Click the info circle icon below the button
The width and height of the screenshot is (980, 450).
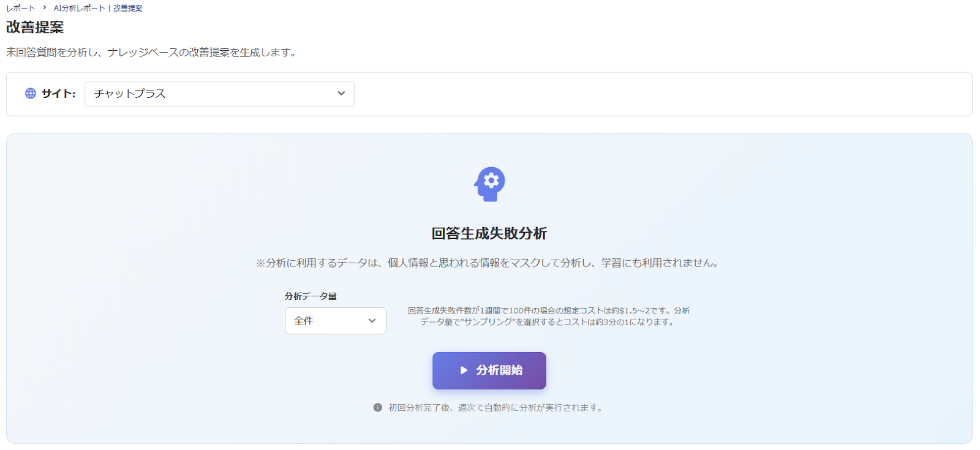coord(378,408)
